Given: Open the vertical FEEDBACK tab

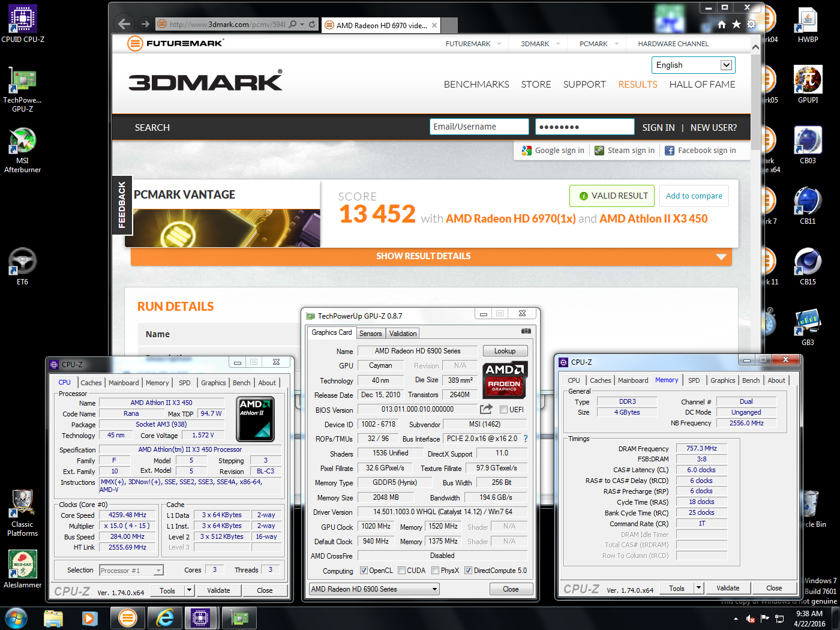Looking at the screenshot, I should click(x=122, y=205).
